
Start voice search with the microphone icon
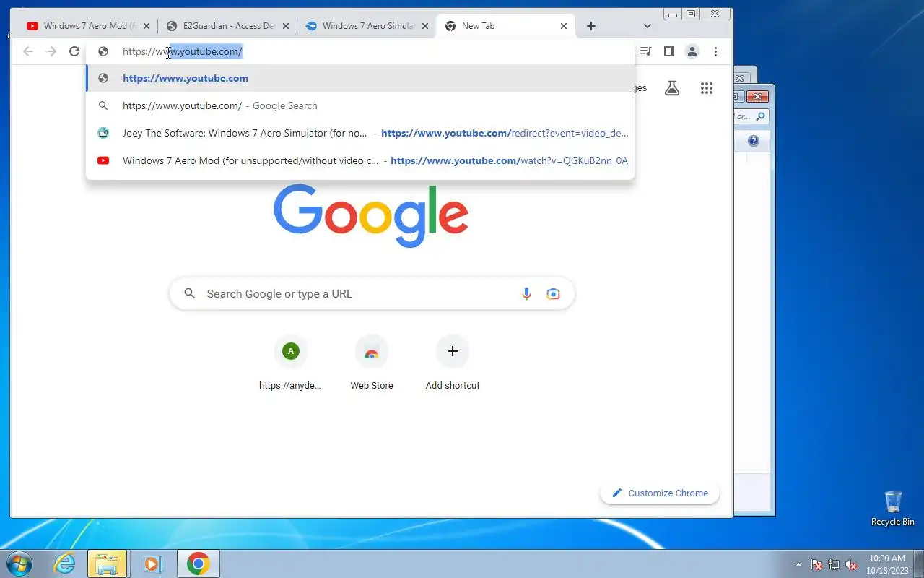526,293
